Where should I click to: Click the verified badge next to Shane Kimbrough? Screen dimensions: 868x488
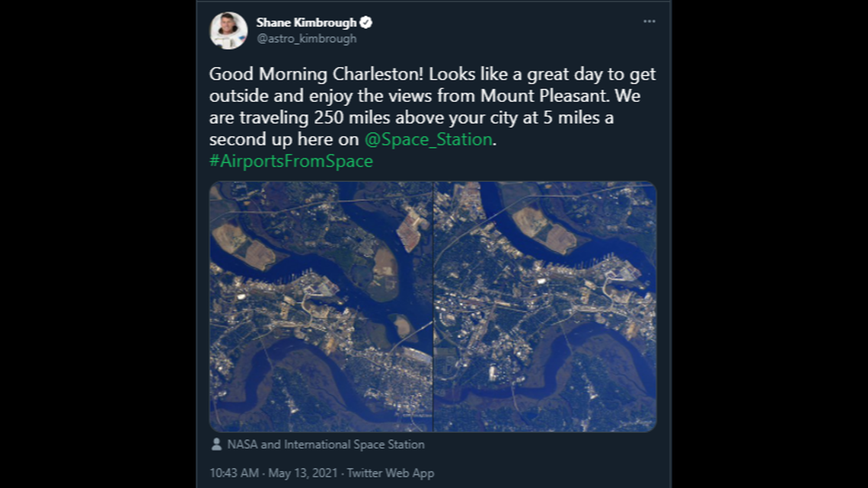[x=367, y=22]
